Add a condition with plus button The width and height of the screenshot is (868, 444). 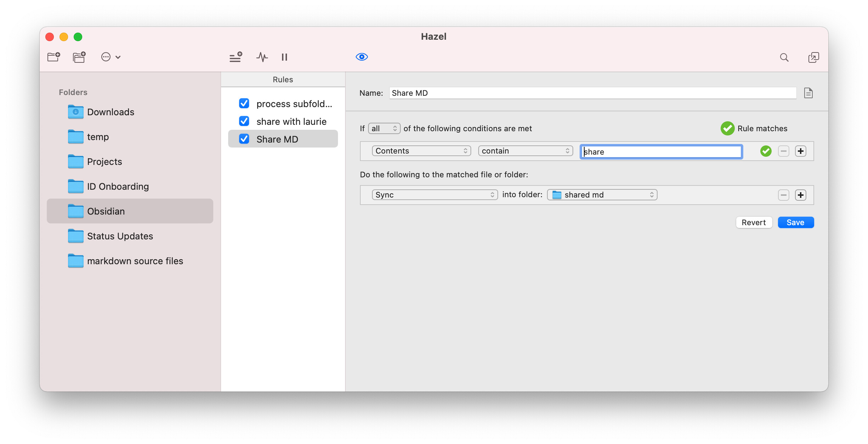801,151
